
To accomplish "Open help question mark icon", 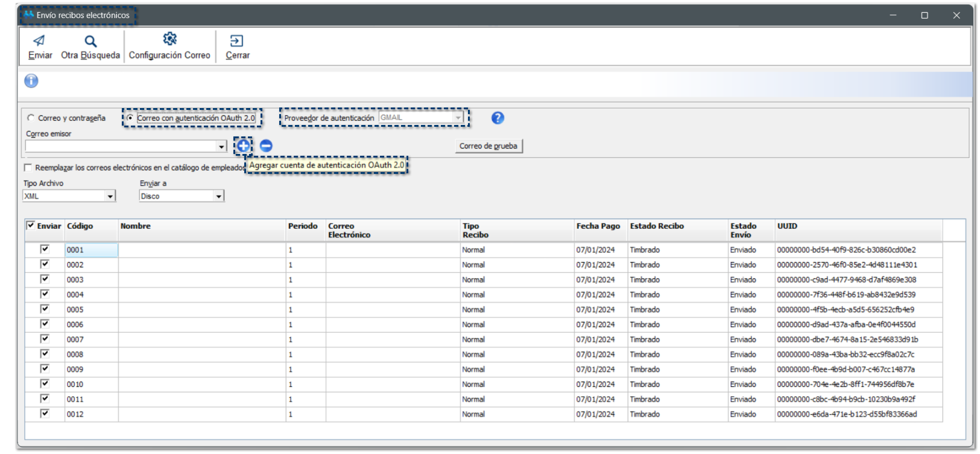I will click(x=498, y=118).
